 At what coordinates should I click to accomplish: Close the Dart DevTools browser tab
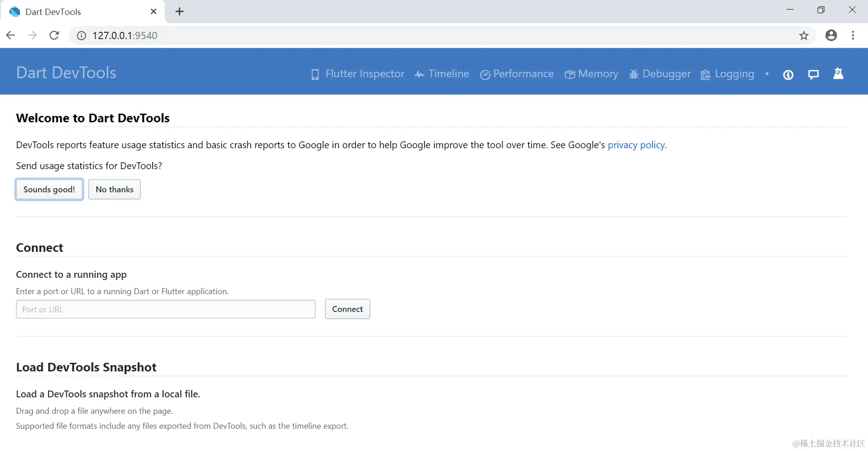[x=154, y=11]
